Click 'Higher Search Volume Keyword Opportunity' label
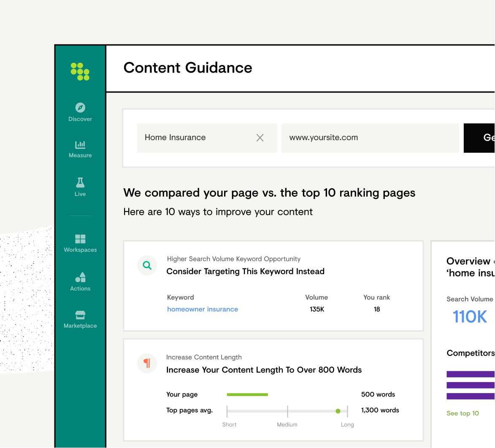Image resolution: width=495 pixels, height=448 pixels. (234, 259)
